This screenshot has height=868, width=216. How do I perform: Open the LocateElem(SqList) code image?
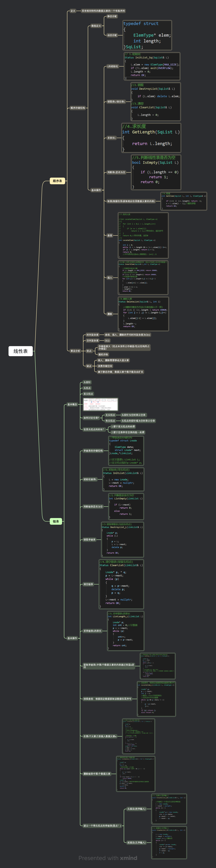(x=143, y=236)
